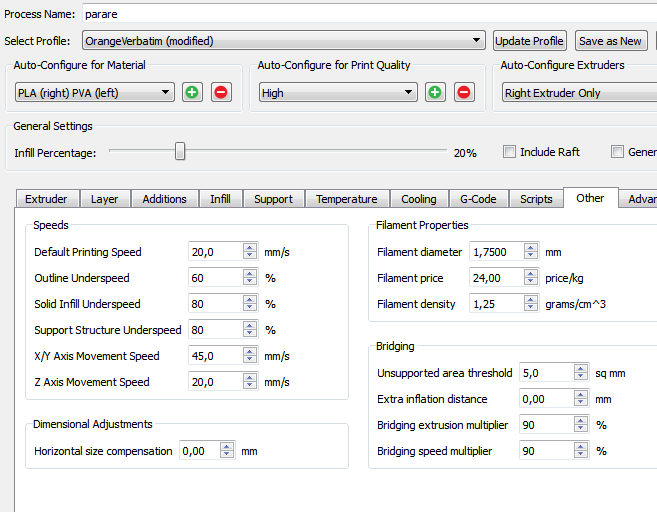The width and height of the screenshot is (657, 512).
Task: Expand the material dropdown showing PLA (right) PVA (left)
Action: (165, 92)
